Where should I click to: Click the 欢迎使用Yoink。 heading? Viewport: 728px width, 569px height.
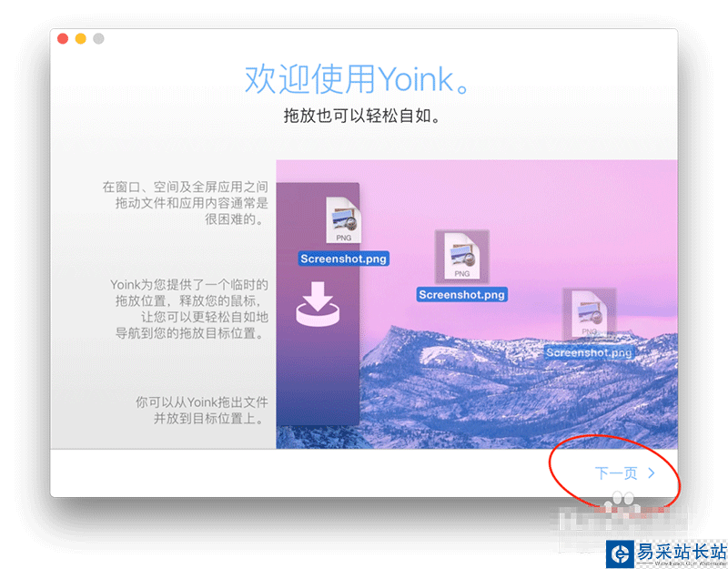pos(357,79)
